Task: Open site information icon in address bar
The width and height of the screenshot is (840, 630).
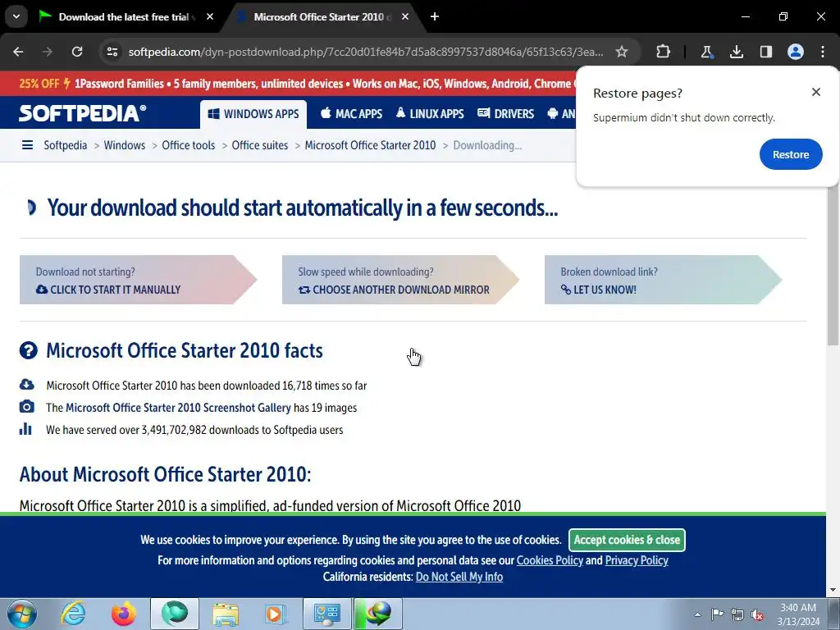Action: (x=112, y=52)
